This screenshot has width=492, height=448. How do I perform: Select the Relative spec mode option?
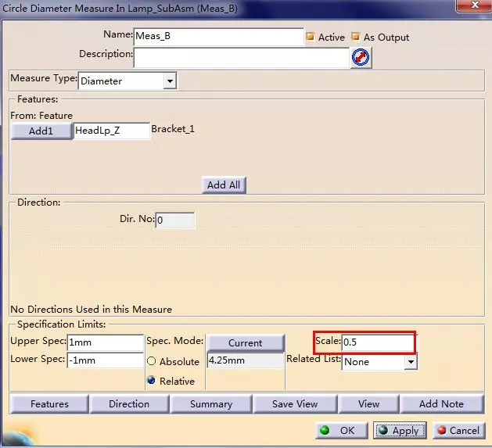pos(152,381)
